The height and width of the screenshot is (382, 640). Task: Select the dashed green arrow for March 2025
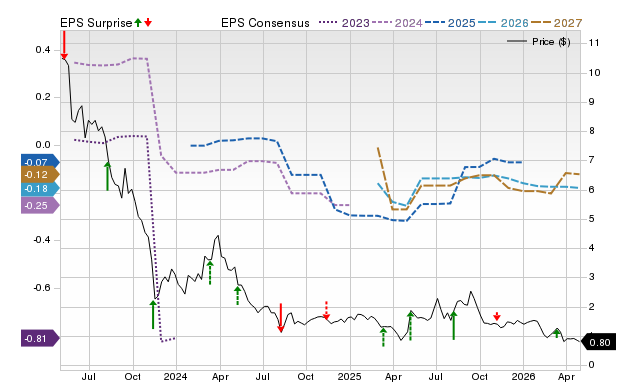[383, 337]
